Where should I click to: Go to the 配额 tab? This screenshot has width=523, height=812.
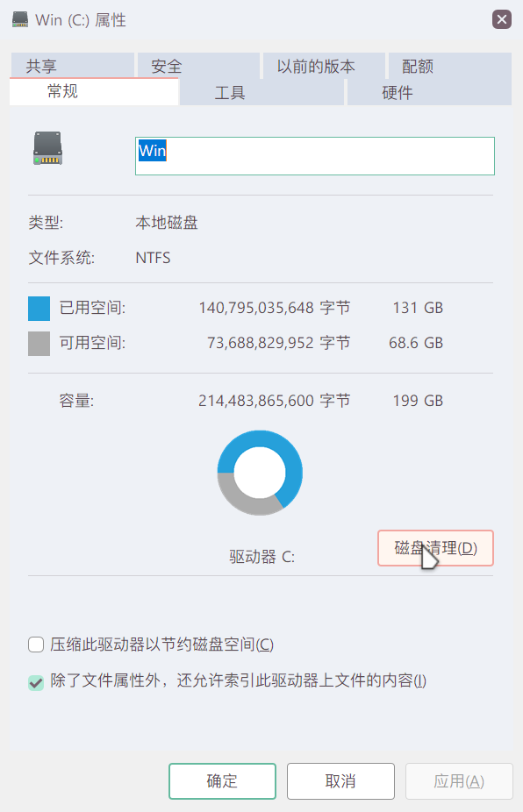point(450,66)
